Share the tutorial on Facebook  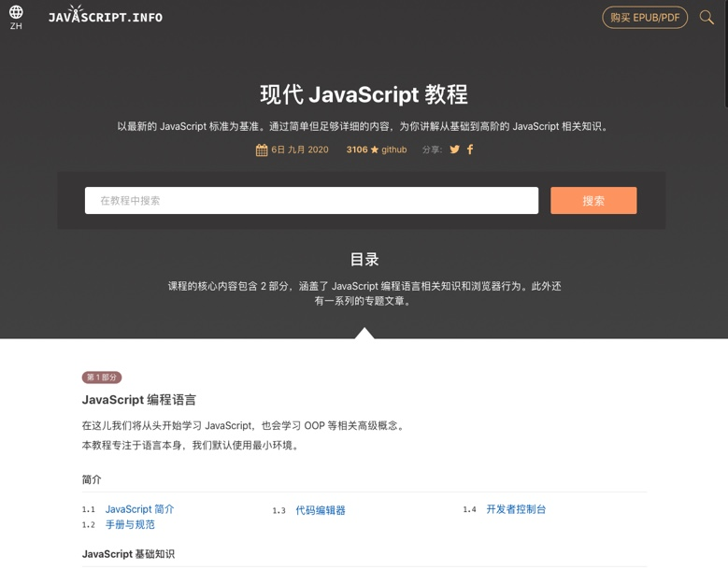470,150
